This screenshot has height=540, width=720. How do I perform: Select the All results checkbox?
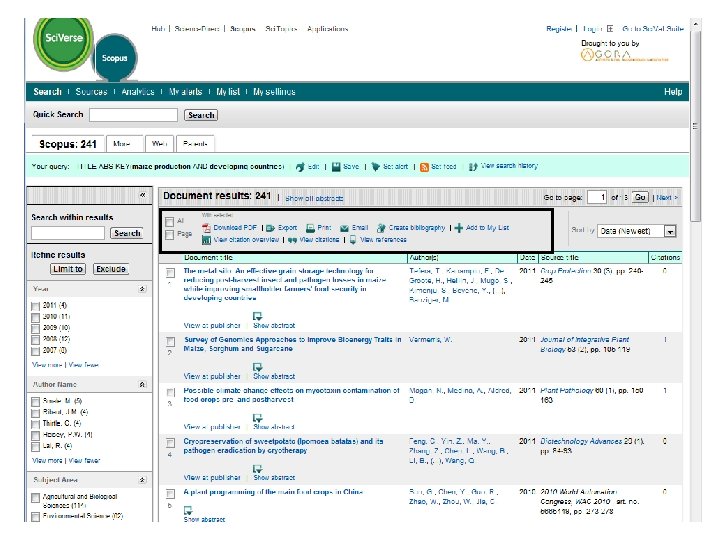coord(169,222)
